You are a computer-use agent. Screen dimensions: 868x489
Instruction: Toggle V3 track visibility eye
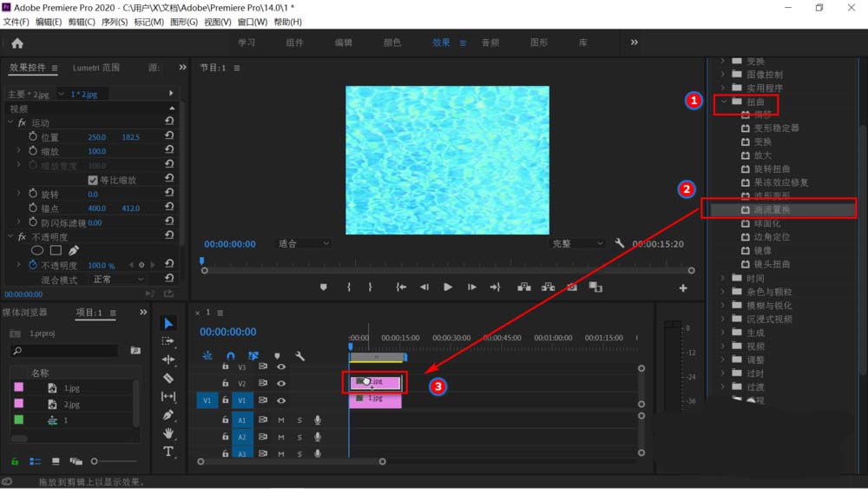[x=281, y=367]
